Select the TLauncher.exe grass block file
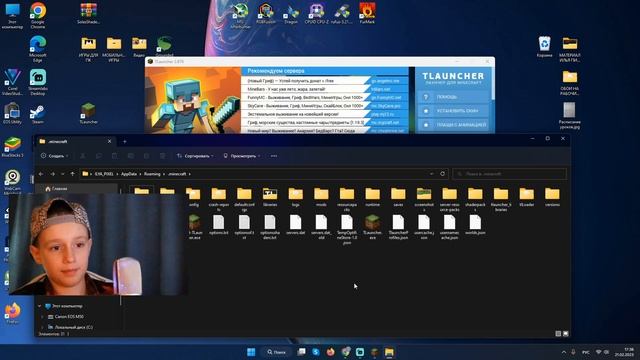 tap(373, 227)
